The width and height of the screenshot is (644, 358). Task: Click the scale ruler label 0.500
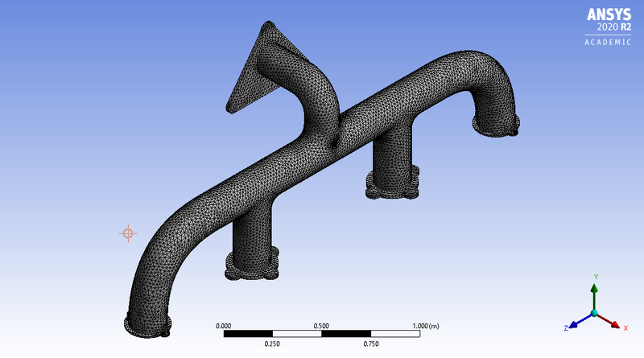pyautogui.click(x=321, y=326)
